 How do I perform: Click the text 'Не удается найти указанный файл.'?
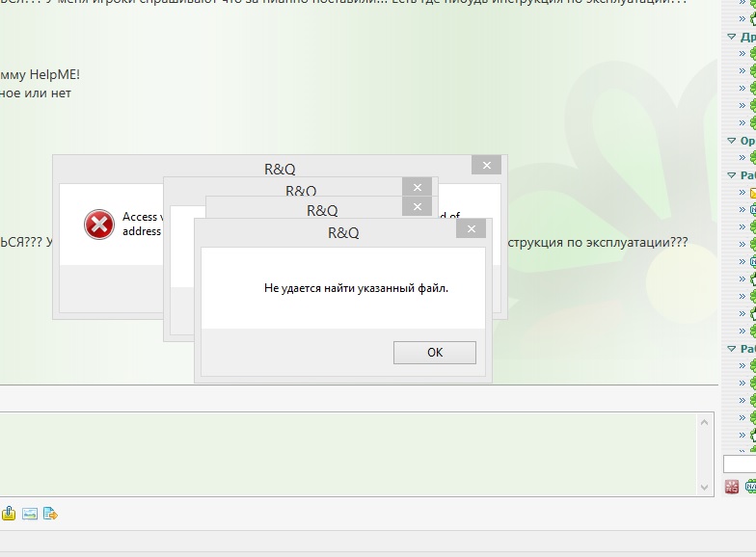coord(356,288)
